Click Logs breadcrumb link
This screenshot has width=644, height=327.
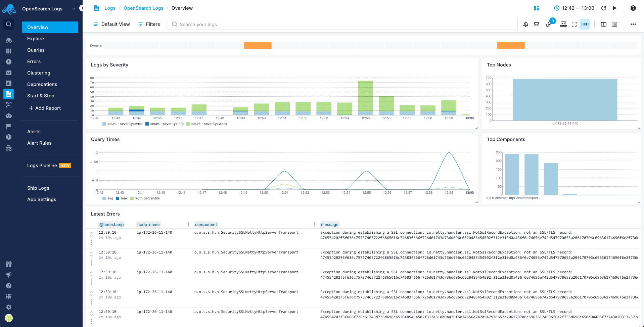click(110, 8)
